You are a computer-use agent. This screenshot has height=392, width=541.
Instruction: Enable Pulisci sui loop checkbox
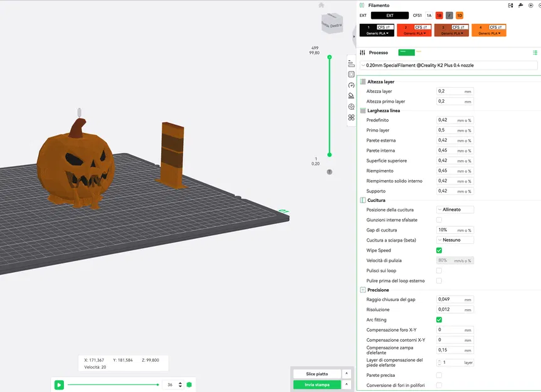tap(439, 270)
